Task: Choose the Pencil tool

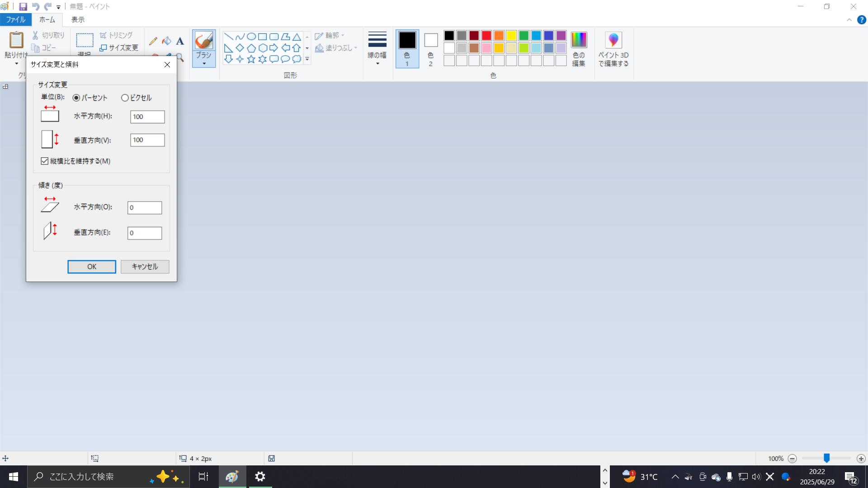Action: [153, 41]
